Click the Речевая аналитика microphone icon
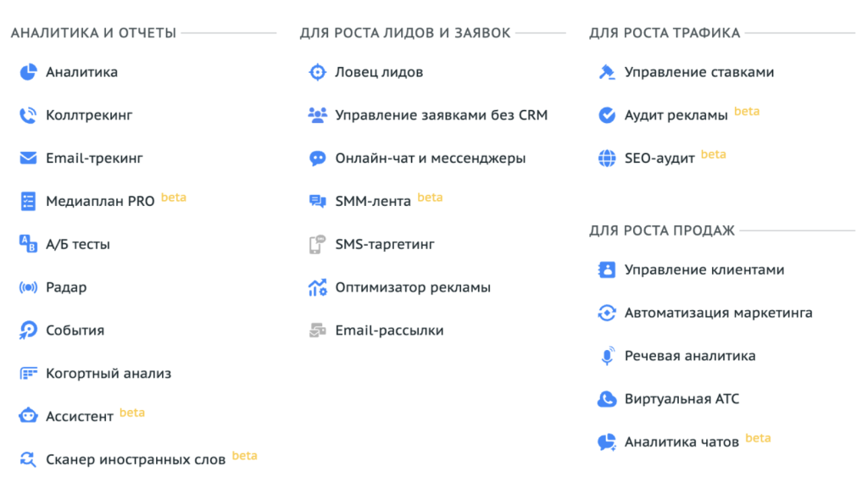 click(x=607, y=356)
